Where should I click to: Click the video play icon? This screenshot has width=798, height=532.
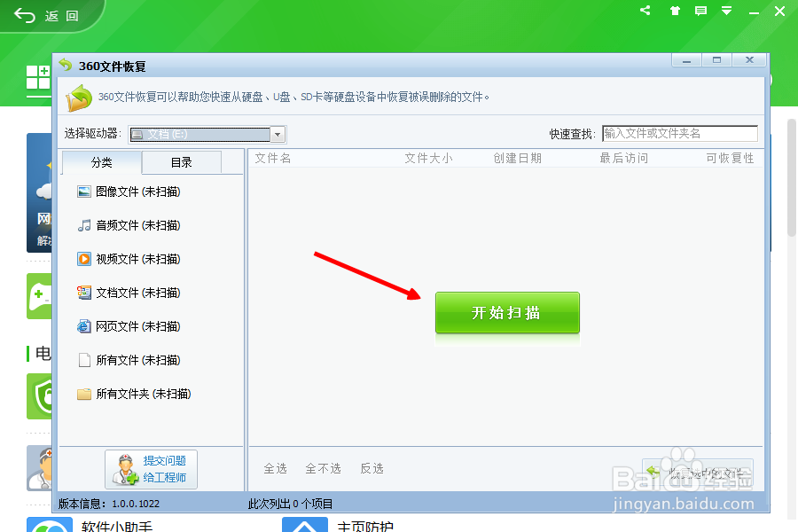[x=84, y=259]
